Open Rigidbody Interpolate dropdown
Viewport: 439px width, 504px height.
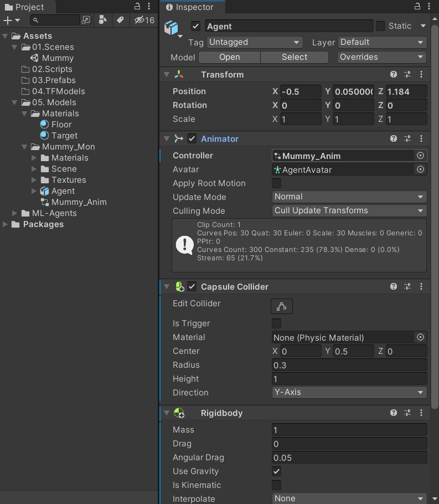[x=349, y=498]
